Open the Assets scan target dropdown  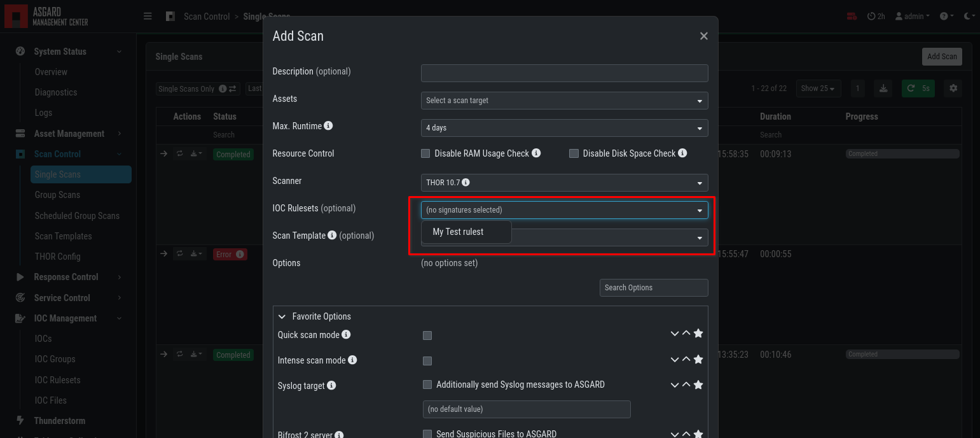pyautogui.click(x=565, y=101)
